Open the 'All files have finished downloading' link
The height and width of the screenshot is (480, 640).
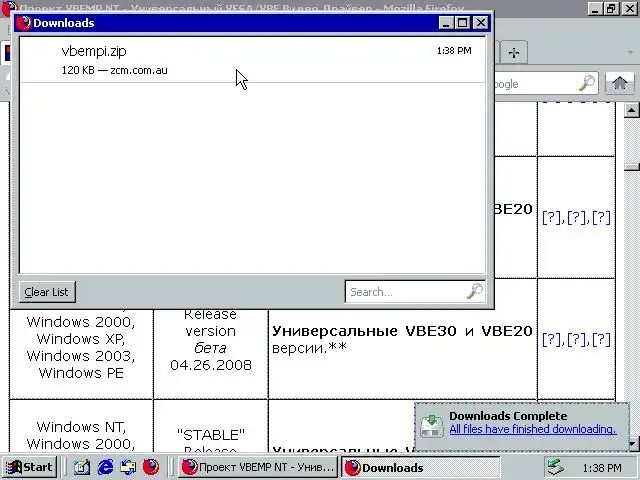[x=533, y=429]
